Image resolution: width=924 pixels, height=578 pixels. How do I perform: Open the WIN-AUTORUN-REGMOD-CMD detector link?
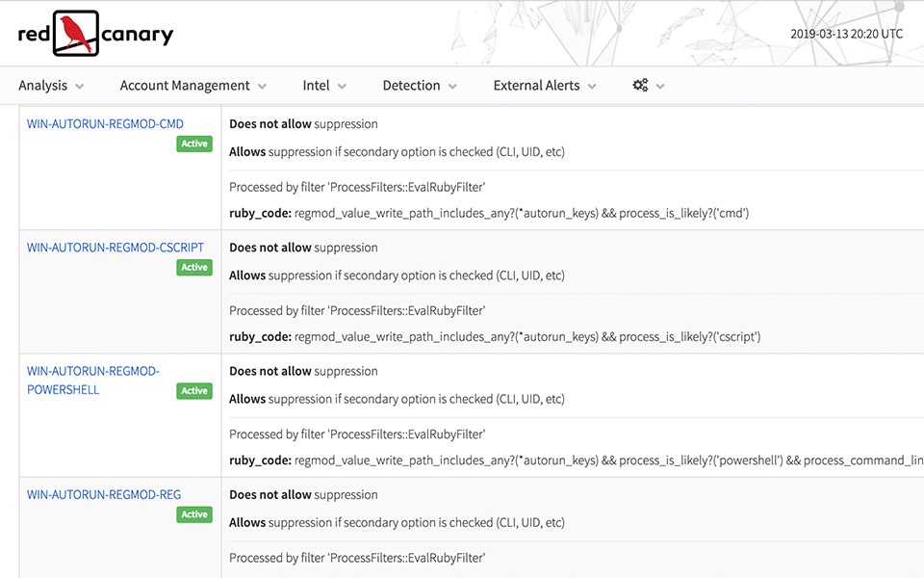[x=105, y=124]
